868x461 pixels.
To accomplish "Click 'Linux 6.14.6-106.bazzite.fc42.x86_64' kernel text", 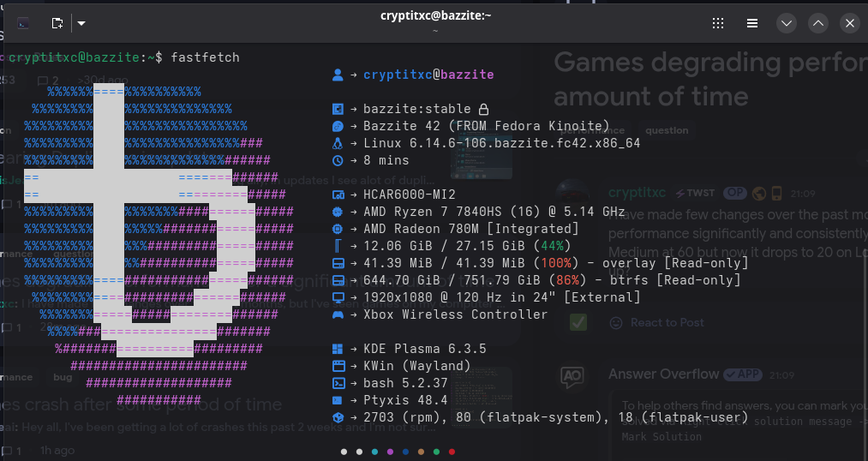I will (x=501, y=143).
